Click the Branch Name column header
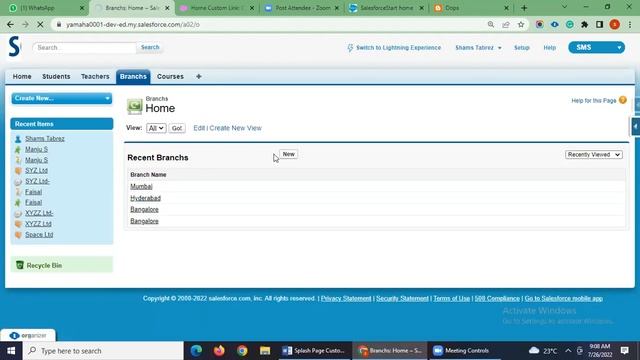The image size is (640, 360). pyautogui.click(x=148, y=175)
